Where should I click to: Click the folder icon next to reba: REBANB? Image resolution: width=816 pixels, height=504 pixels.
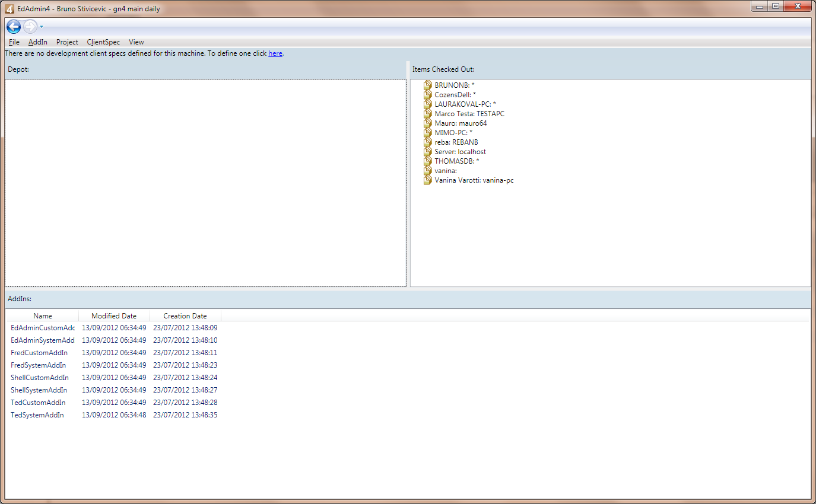(428, 142)
